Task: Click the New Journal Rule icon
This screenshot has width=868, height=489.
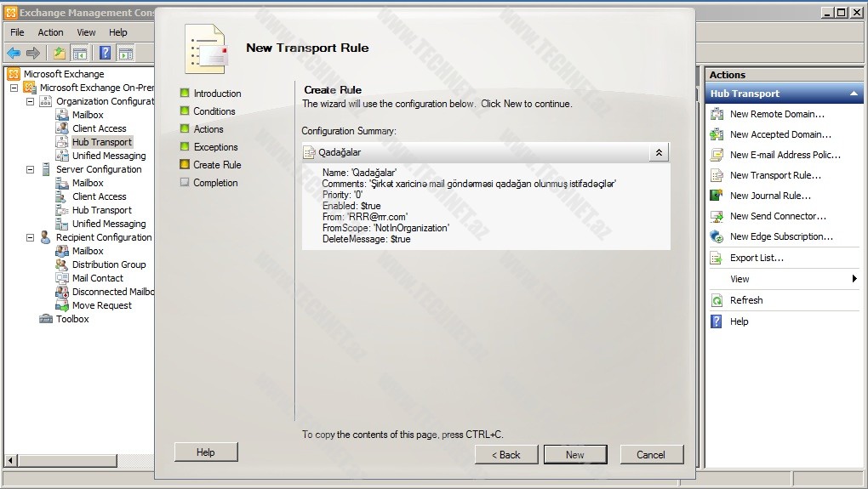Action: pyautogui.click(x=717, y=196)
